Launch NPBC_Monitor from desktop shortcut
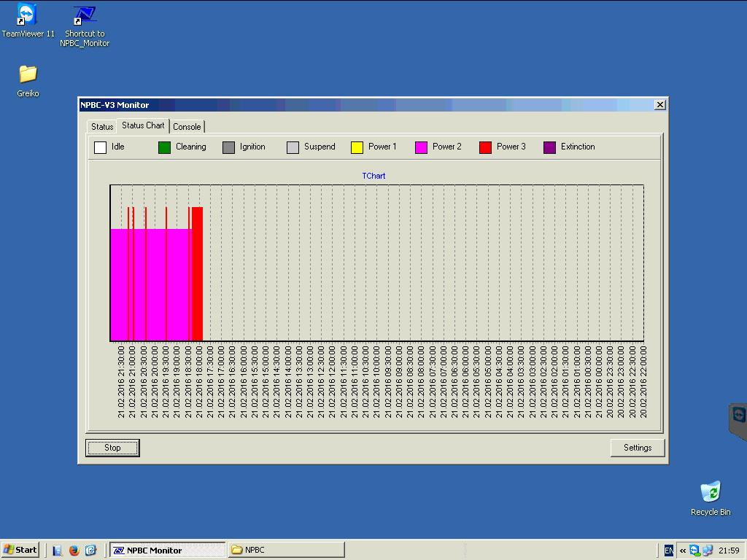The width and height of the screenshot is (747, 560). pyautogui.click(x=84, y=16)
